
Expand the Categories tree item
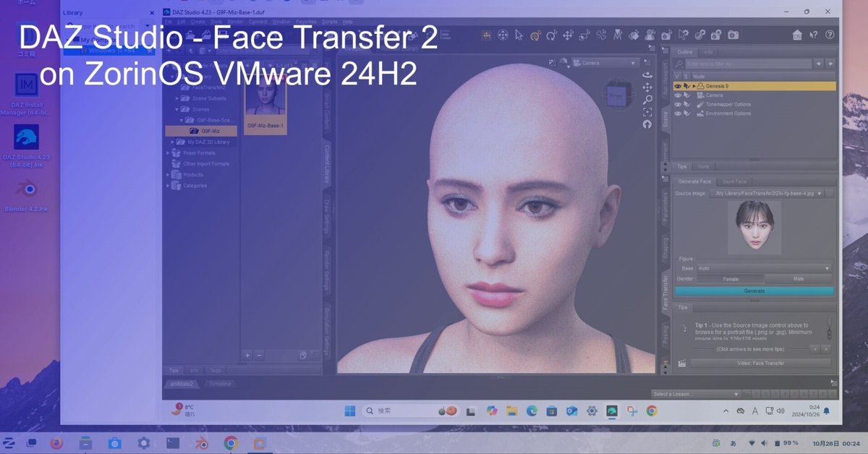168,186
